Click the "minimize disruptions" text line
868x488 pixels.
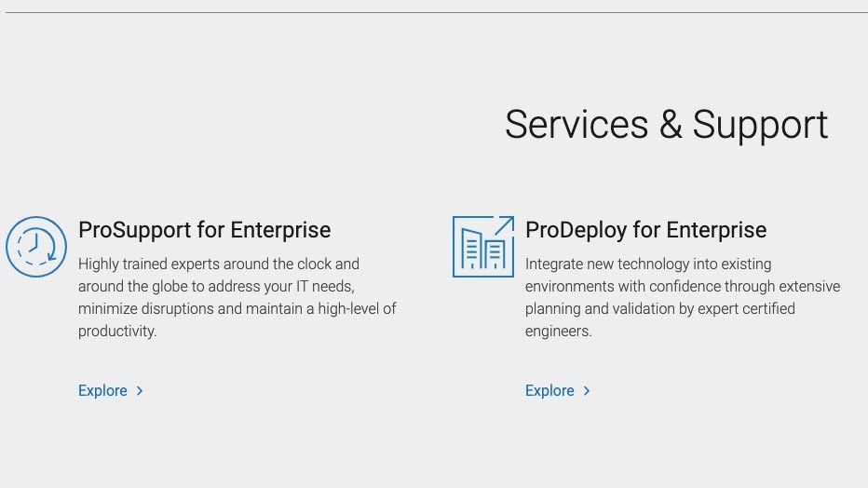click(237, 308)
